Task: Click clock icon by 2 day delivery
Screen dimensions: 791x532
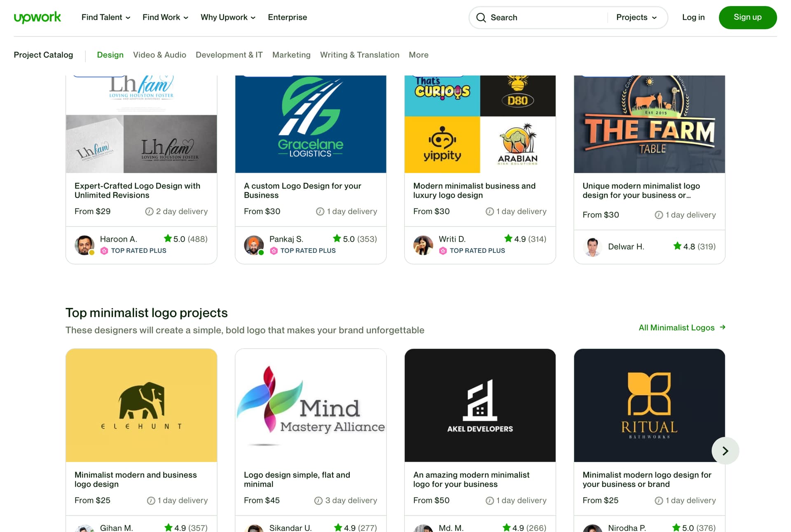Action: (149, 211)
